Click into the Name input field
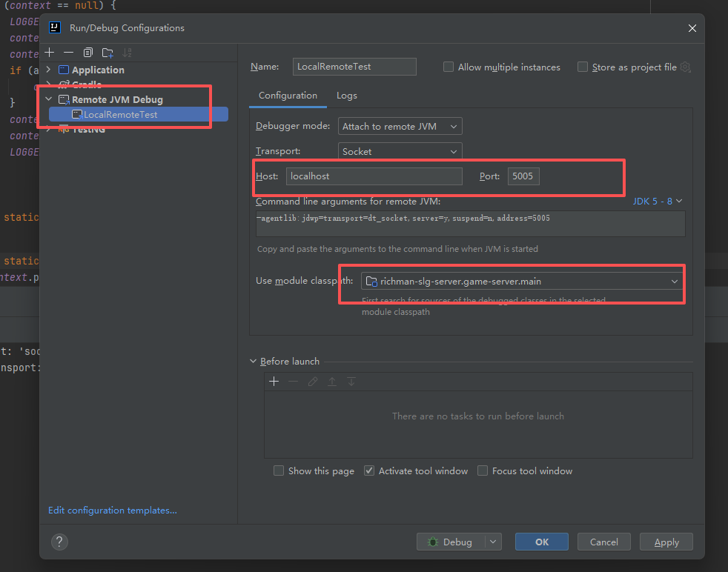728x572 pixels. click(x=354, y=67)
